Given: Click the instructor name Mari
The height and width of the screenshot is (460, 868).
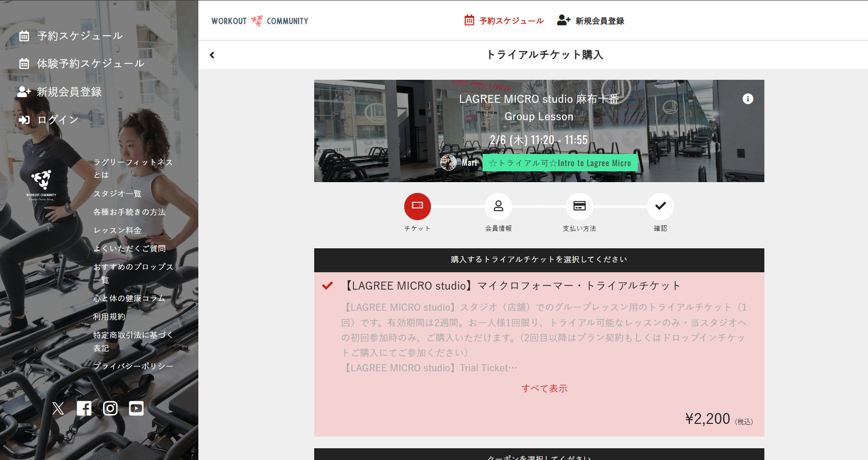Looking at the screenshot, I should coord(469,163).
